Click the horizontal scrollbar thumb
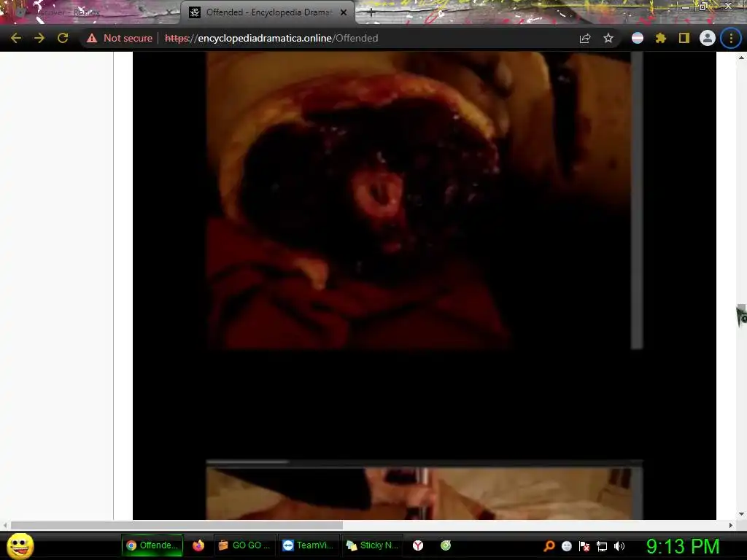Screen dimensions: 747x560 pyautogui.click(x=177, y=525)
